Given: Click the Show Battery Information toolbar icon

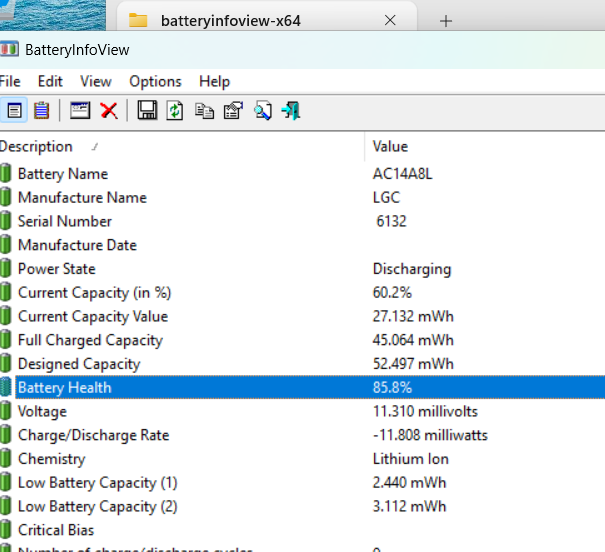Looking at the screenshot, I should 14,111.
